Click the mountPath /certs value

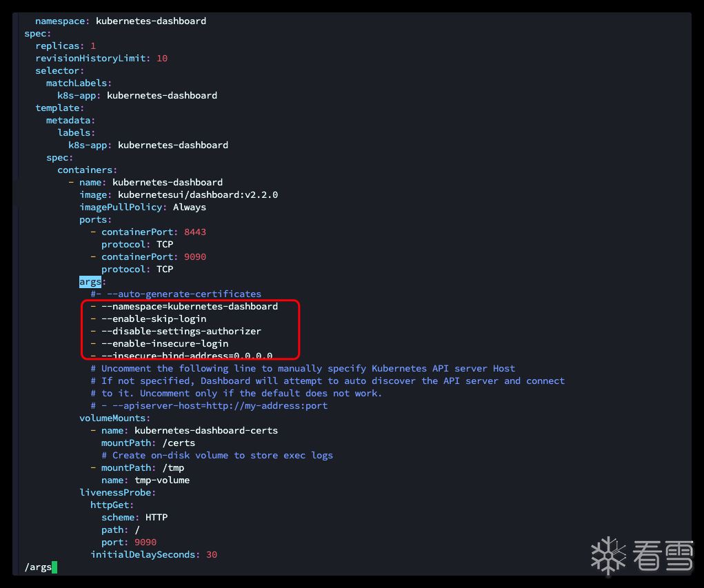tap(179, 443)
